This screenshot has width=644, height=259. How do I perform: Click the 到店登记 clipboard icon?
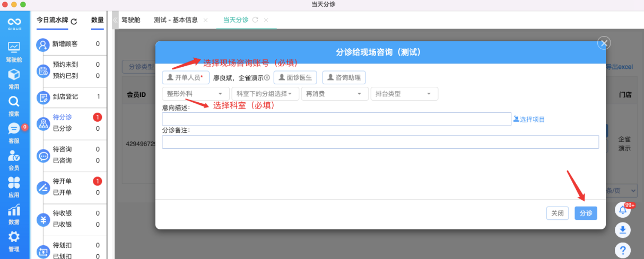pyautogui.click(x=42, y=97)
